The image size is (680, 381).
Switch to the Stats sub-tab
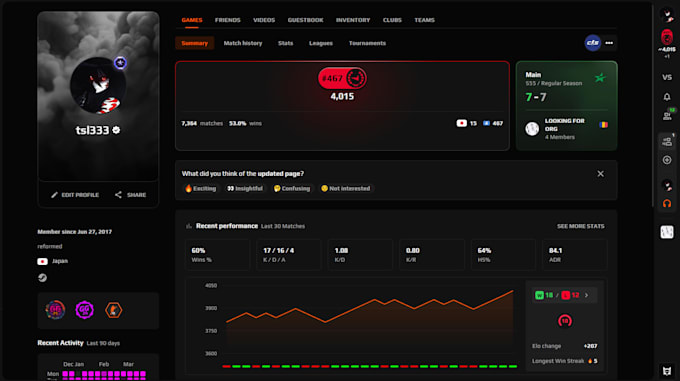tap(285, 43)
